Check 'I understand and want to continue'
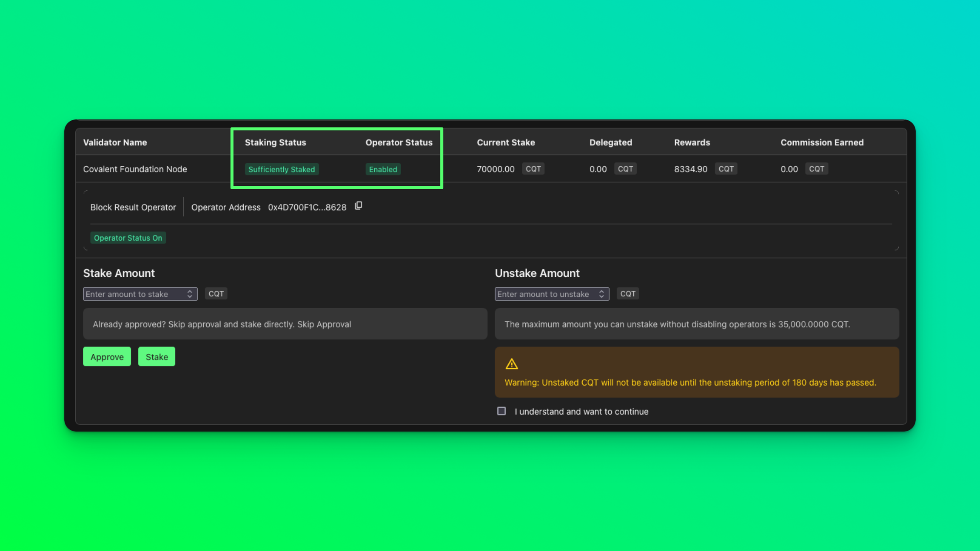 point(501,411)
